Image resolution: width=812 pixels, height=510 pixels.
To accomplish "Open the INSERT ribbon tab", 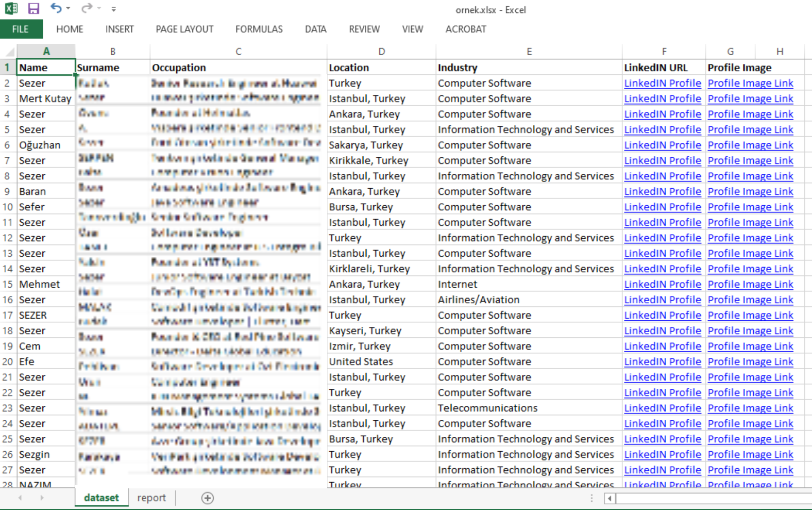I will point(120,29).
